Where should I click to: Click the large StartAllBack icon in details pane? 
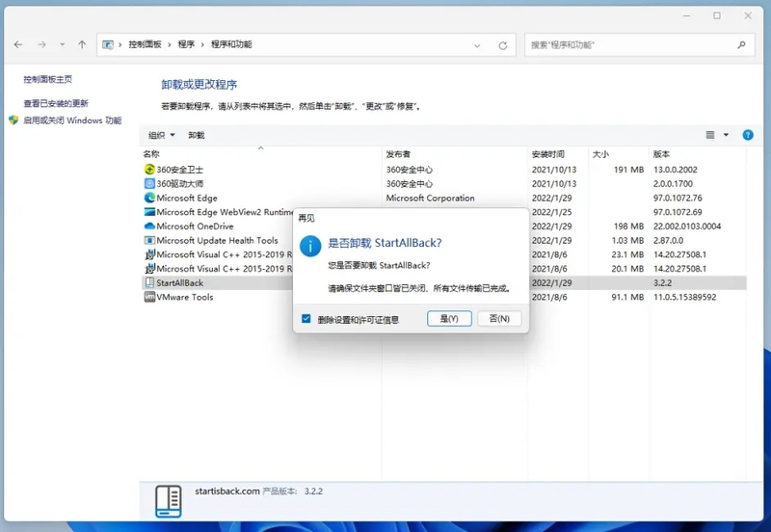coord(169,500)
